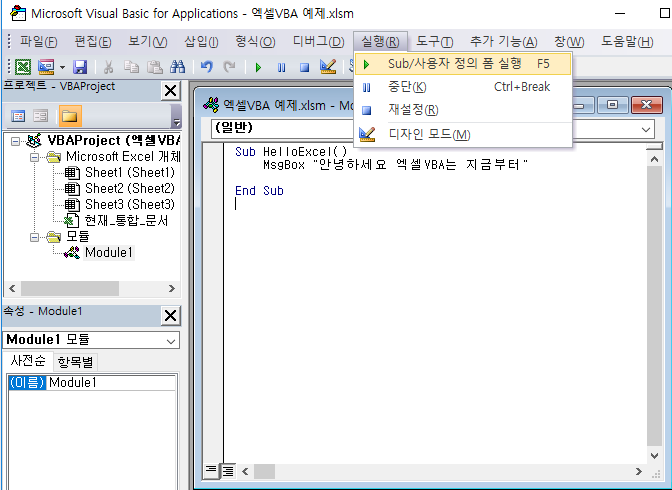Open the Project panel toolbar options arrow

176,117
